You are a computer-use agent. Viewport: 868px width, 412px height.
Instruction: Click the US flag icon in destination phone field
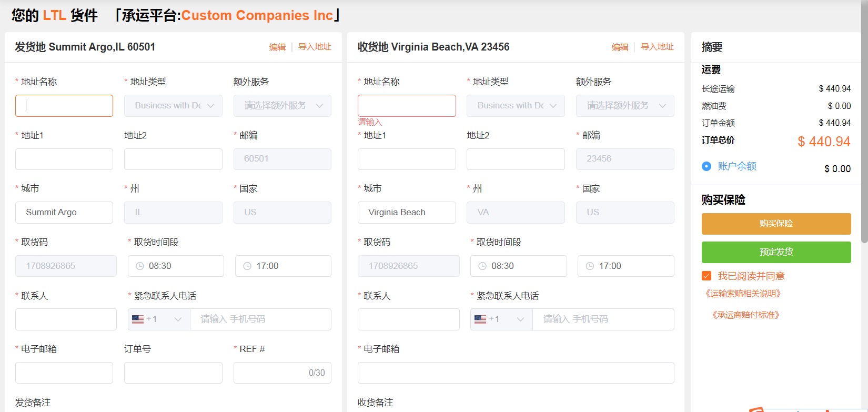pyautogui.click(x=480, y=319)
